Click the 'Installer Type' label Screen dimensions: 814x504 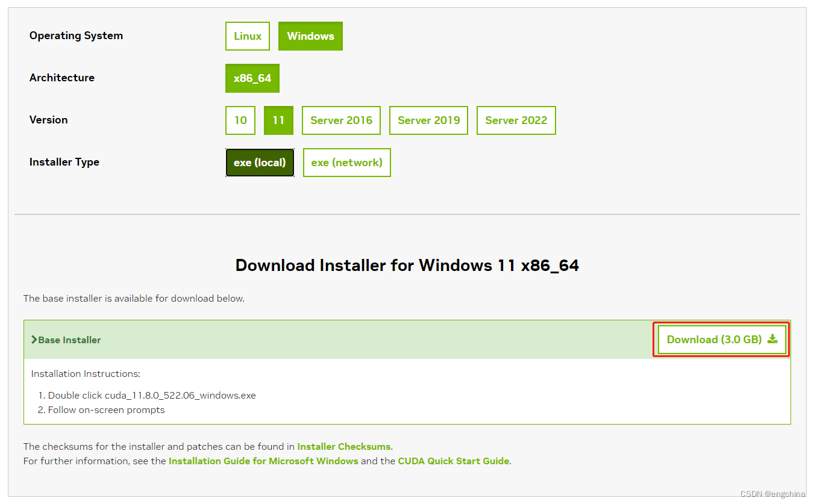pos(64,162)
